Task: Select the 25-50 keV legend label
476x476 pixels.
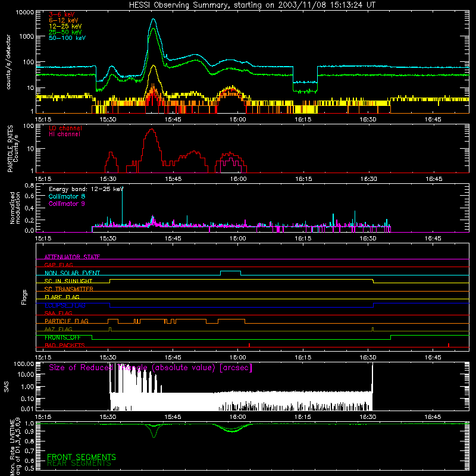Action: pos(65,32)
